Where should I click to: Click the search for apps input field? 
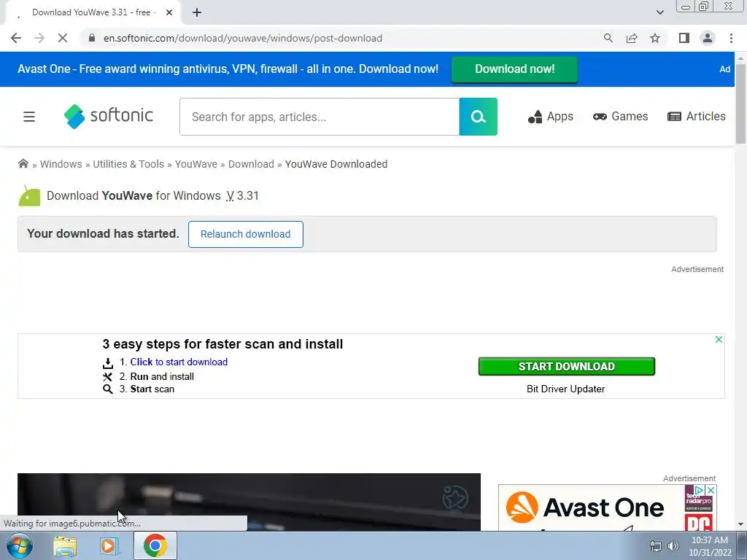[320, 117]
